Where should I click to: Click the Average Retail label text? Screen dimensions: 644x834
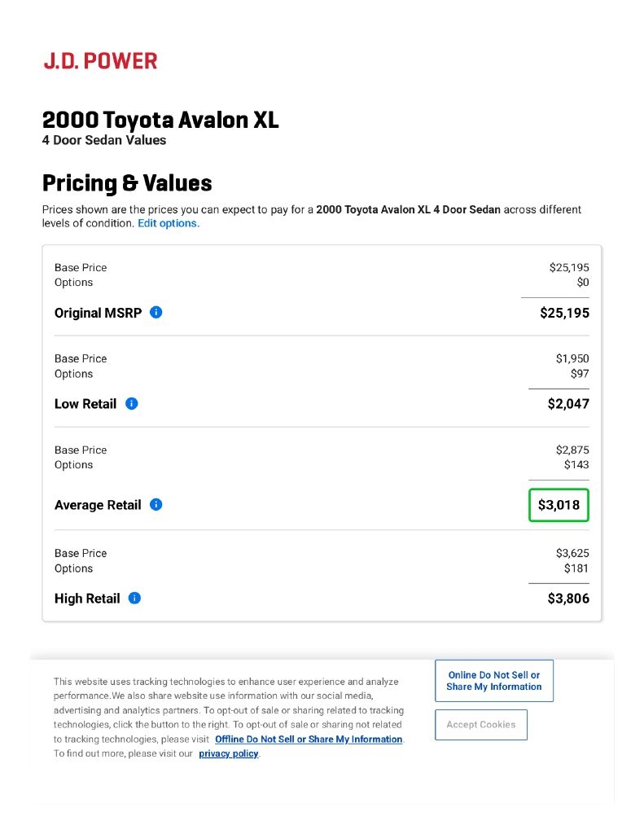98,505
